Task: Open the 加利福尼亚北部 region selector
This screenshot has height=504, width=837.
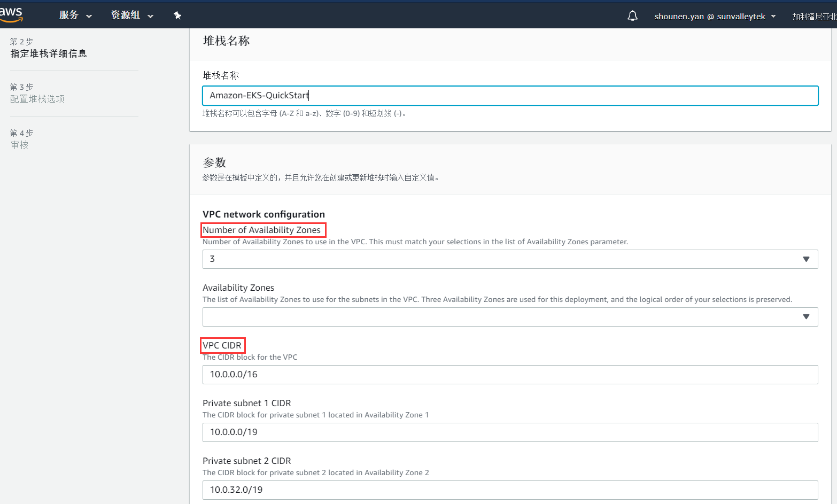Action: point(814,17)
